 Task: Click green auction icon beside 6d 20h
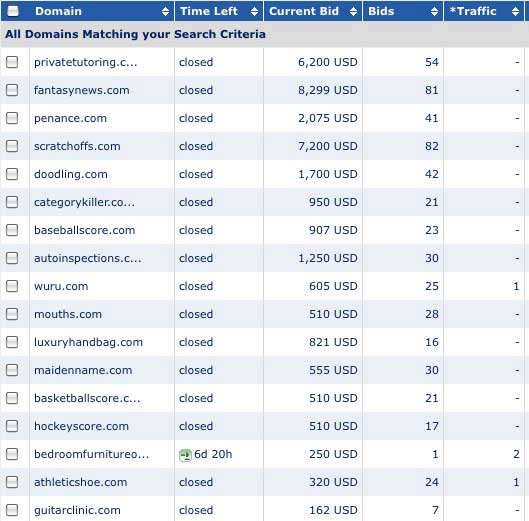pyautogui.click(x=185, y=455)
